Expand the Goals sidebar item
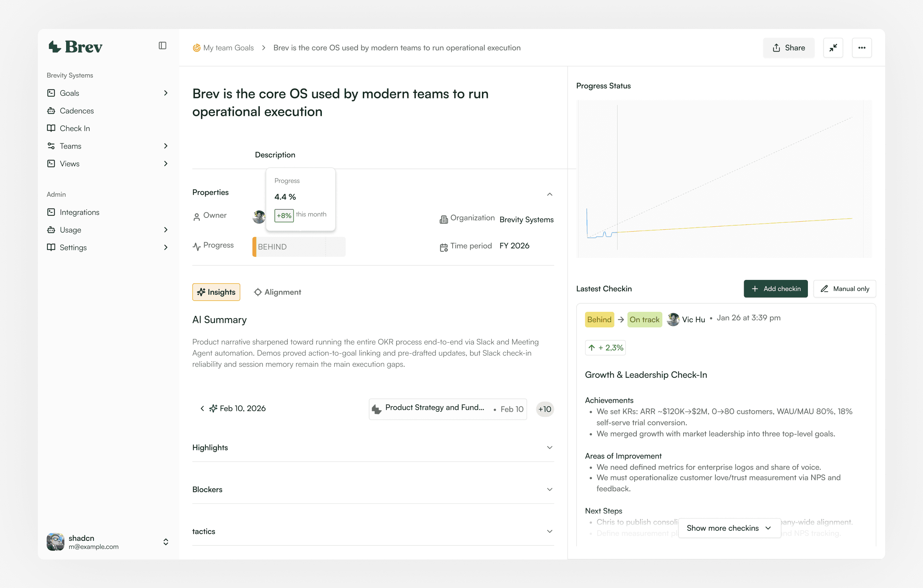 click(x=166, y=93)
